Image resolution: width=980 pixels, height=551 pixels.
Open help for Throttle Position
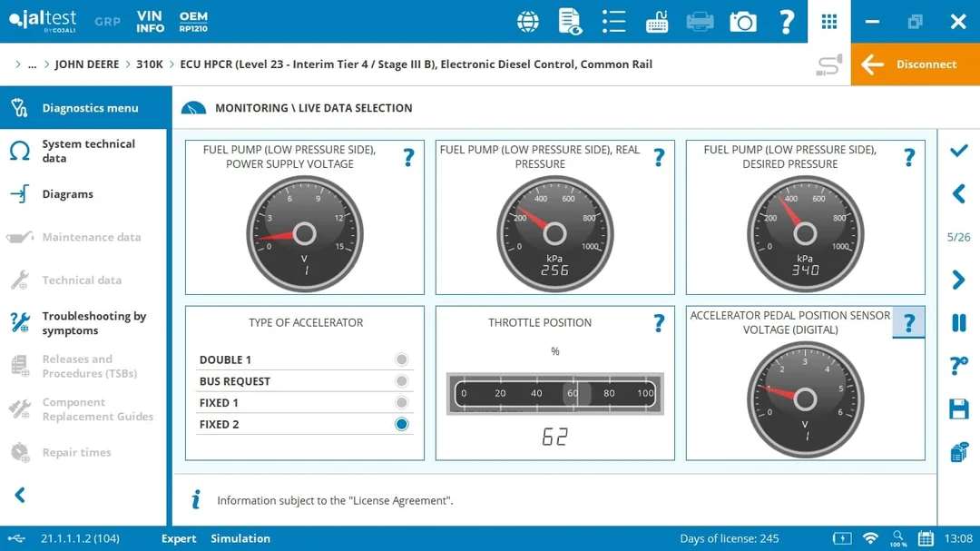(659, 323)
